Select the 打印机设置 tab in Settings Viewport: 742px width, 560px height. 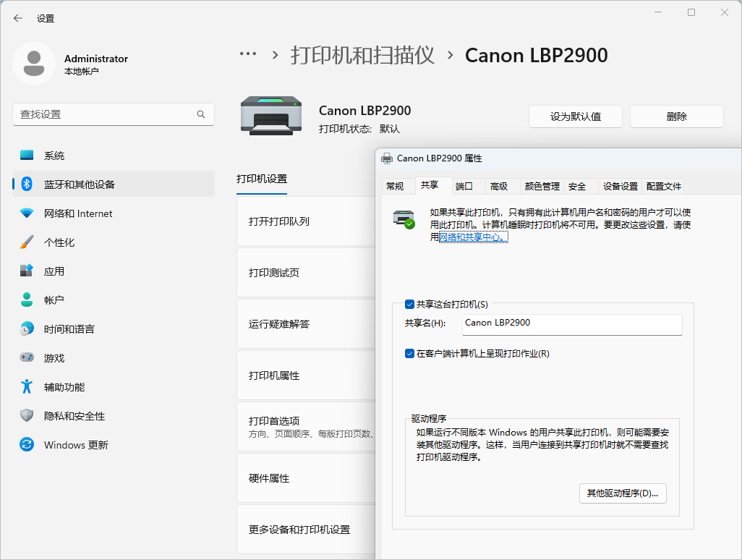click(x=262, y=179)
